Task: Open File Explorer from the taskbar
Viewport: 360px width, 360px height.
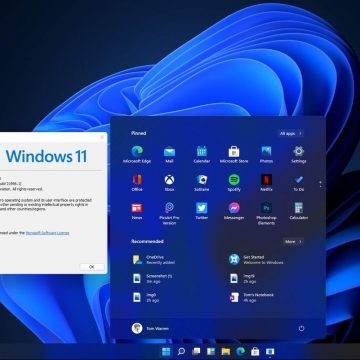Action: click(x=226, y=351)
